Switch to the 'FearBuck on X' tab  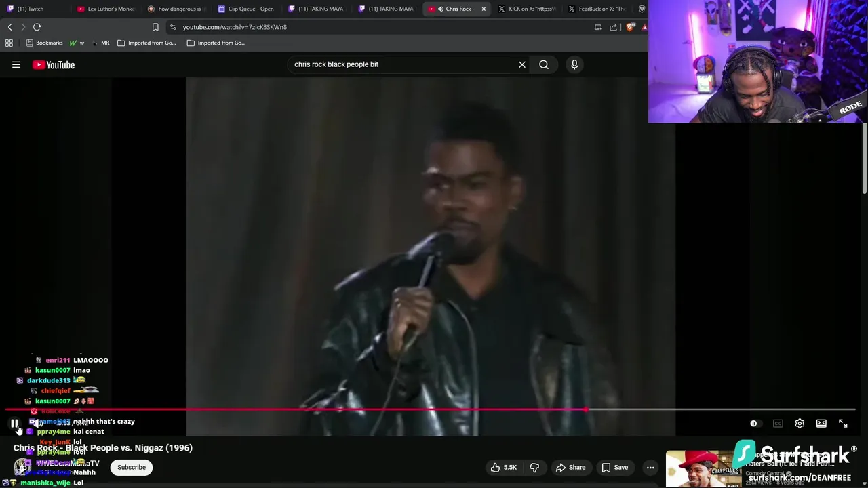click(598, 9)
